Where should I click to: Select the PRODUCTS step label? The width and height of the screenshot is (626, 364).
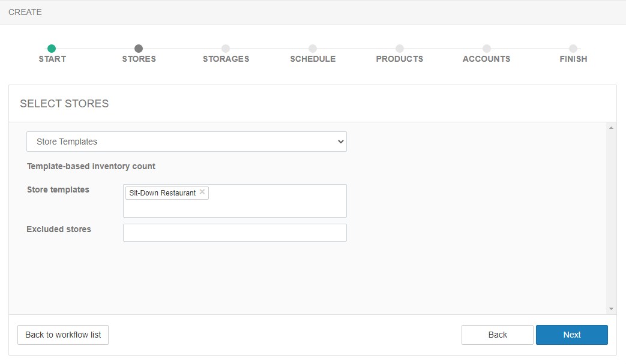coord(400,59)
